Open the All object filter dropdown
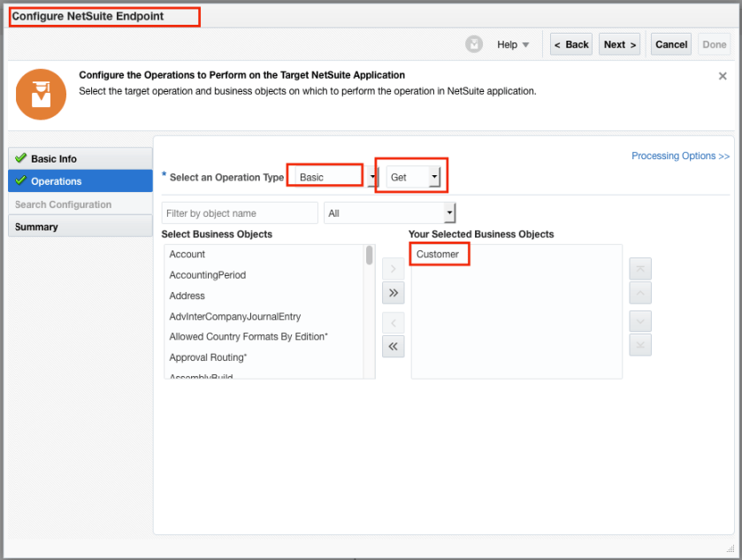 450,213
